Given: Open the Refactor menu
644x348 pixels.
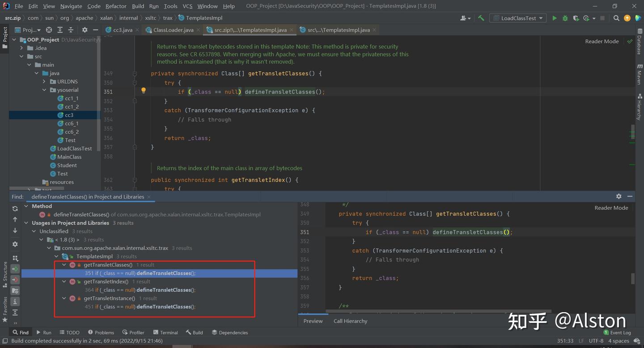Looking at the screenshot, I should [116, 6].
